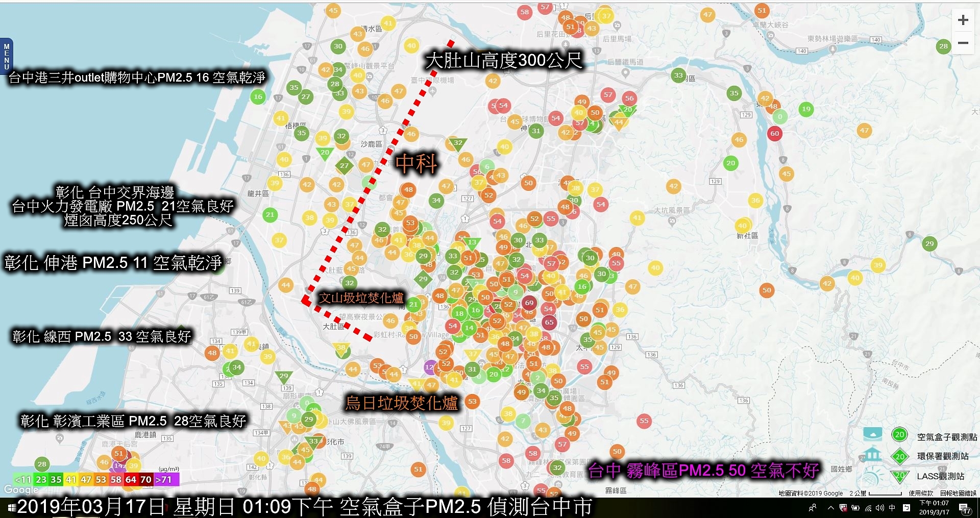Click the green 33 marker near 后豐鐵馬道
980x518 pixels.
pyautogui.click(x=678, y=75)
